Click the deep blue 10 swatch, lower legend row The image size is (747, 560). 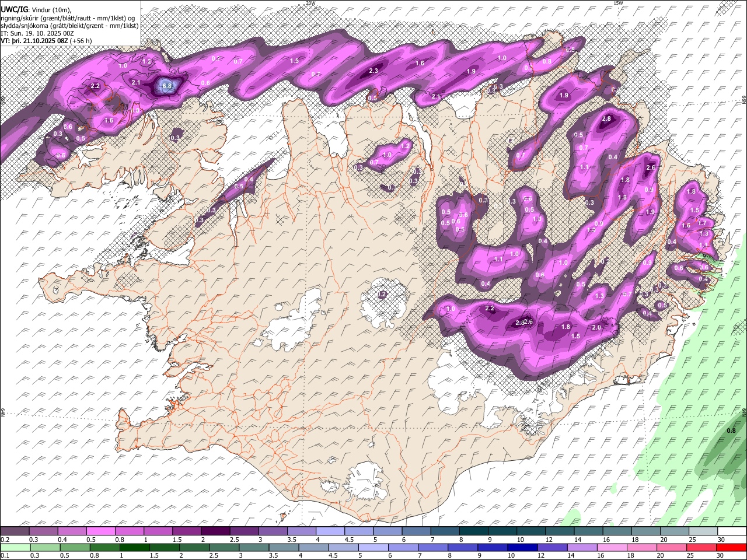(x=522, y=548)
